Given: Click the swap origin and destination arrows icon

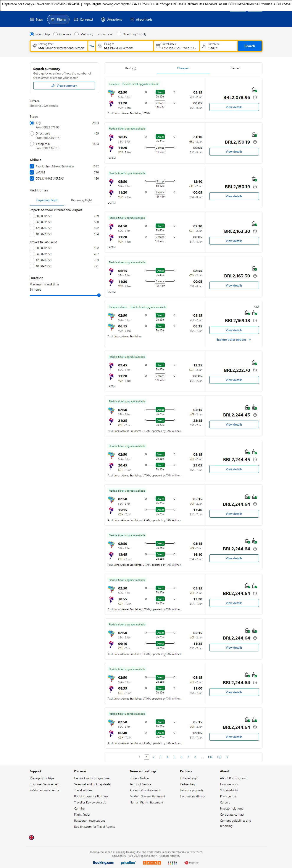Looking at the screenshot, I should [x=92, y=46].
